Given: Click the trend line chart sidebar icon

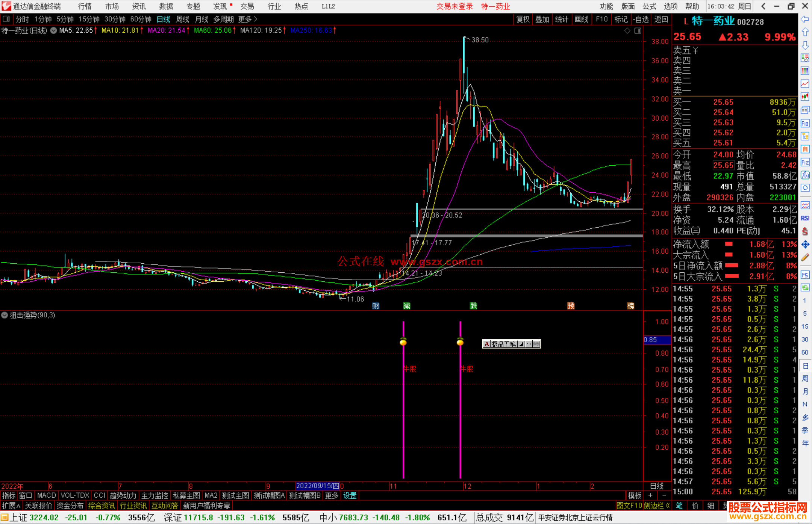Looking at the screenshot, I should [805, 83].
